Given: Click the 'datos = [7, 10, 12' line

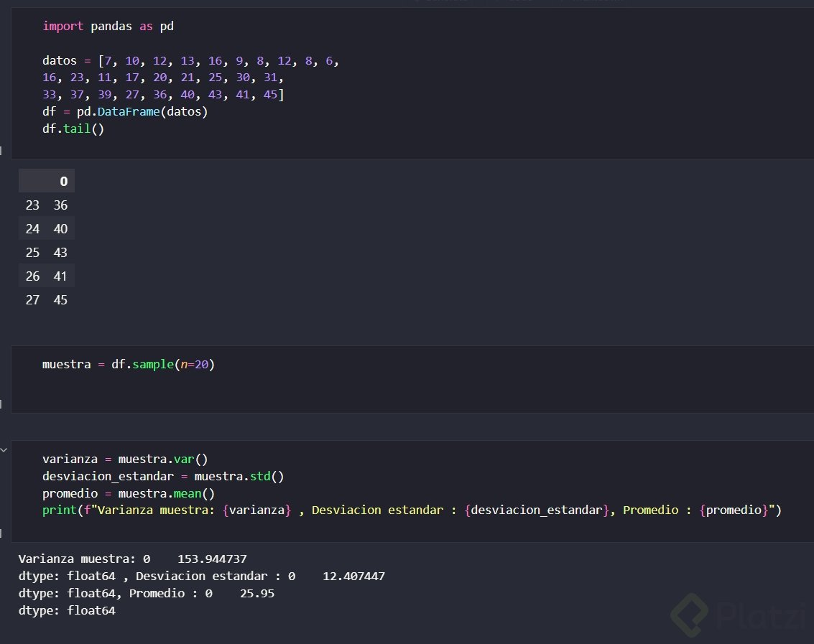Looking at the screenshot, I should [x=190, y=61].
